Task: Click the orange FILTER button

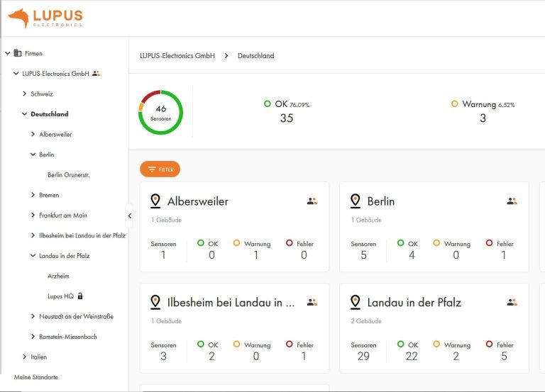Action: coord(160,169)
